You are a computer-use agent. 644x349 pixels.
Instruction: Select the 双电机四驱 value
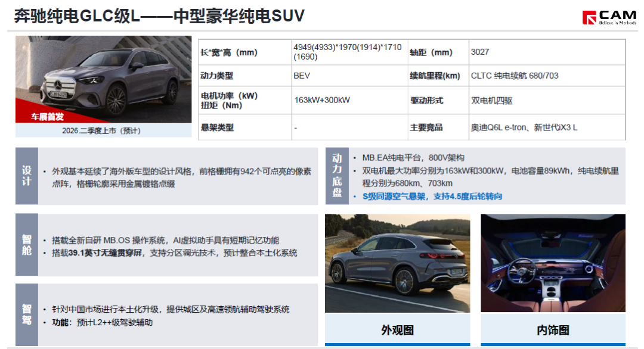[x=491, y=101]
